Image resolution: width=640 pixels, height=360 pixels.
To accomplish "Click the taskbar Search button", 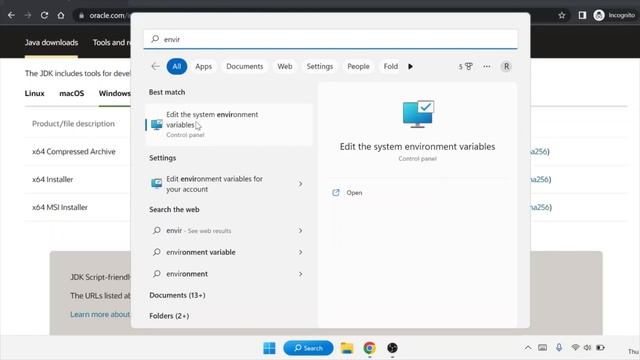I will (308, 348).
